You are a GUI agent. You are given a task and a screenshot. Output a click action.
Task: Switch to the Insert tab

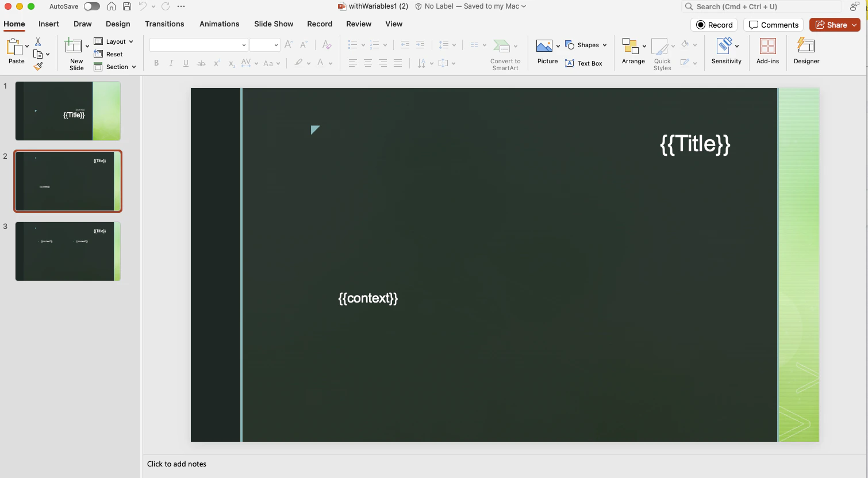pos(49,24)
